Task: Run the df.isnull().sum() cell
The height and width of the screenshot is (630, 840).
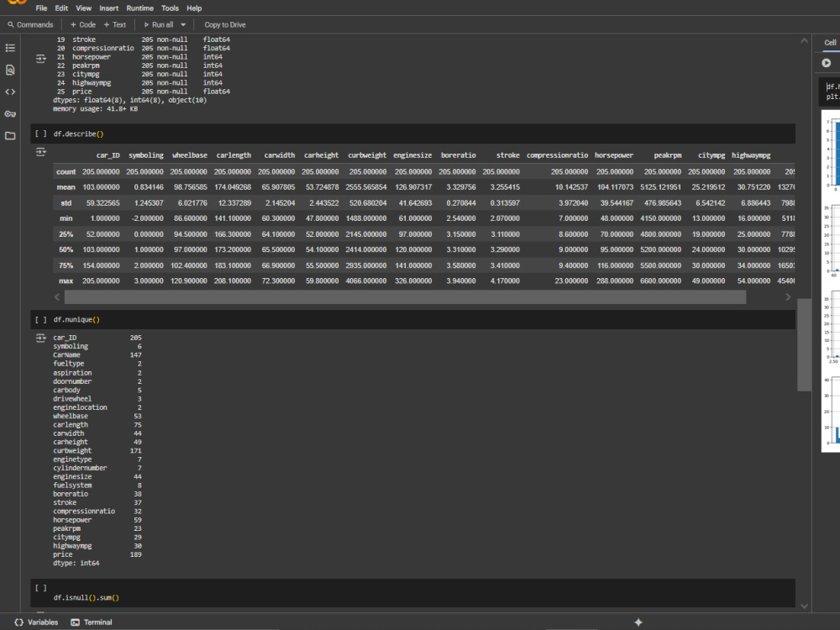Action: pyautogui.click(x=40, y=588)
